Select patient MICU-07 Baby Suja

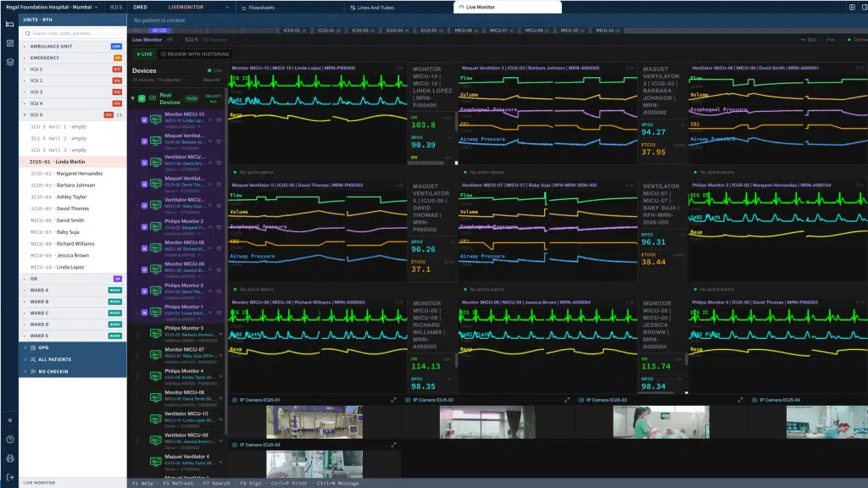(x=73, y=232)
